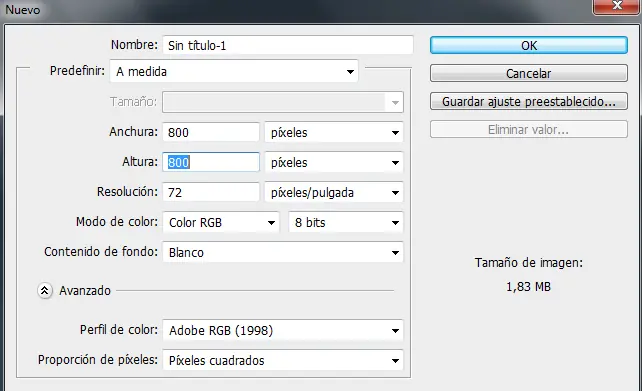Viewport: 642px width, 391px height.
Task: Collapse the Avanzado section chevron
Action: pyautogui.click(x=45, y=291)
